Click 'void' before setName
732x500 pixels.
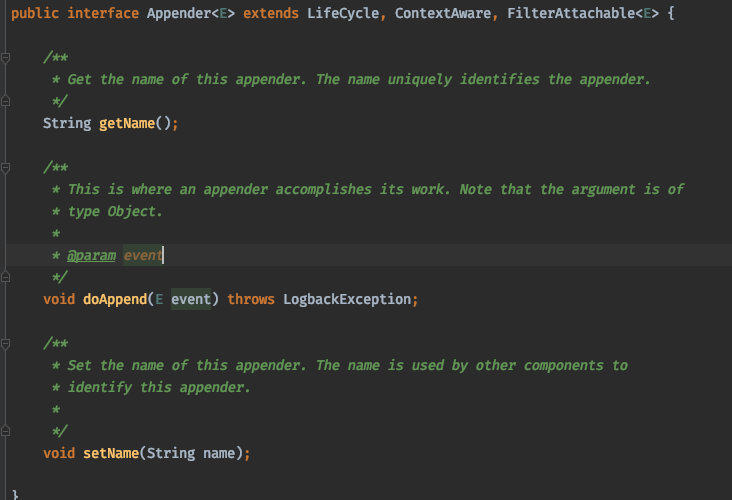(x=59, y=453)
